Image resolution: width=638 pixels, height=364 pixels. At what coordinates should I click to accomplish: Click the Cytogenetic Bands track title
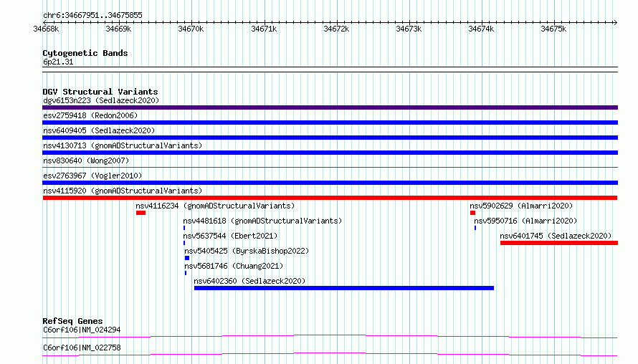(x=85, y=53)
